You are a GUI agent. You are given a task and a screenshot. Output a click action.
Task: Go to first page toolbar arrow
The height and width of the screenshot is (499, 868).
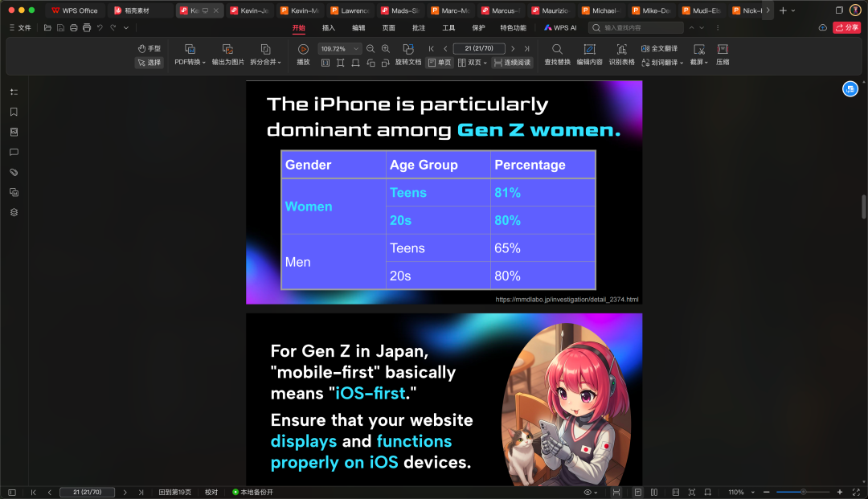(432, 49)
